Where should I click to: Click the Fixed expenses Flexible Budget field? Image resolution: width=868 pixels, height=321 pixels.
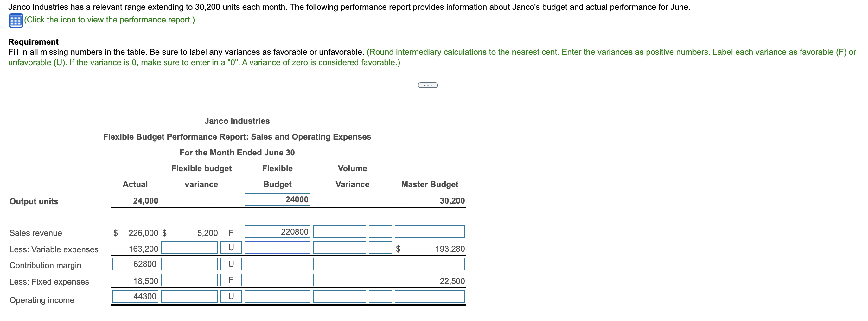[277, 280]
